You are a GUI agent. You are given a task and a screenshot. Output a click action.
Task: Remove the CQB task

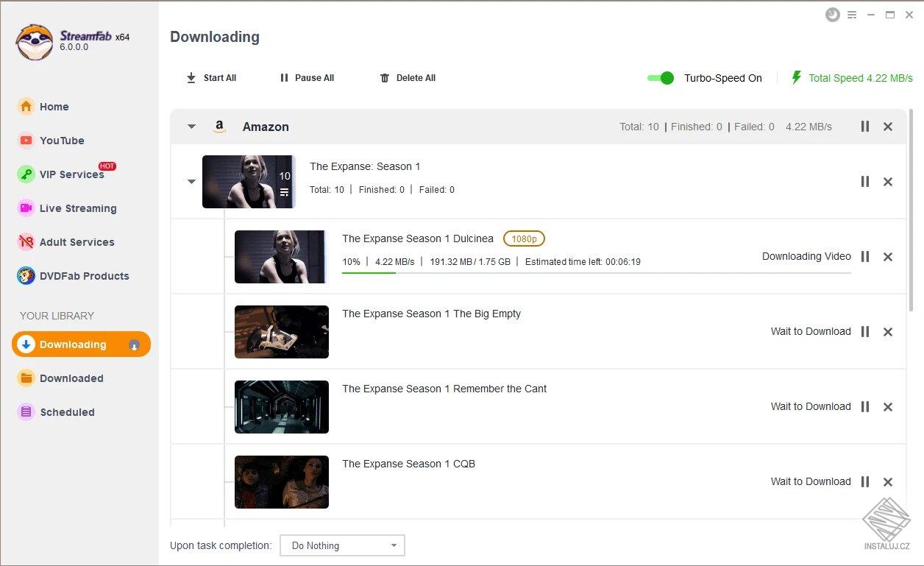pos(888,482)
